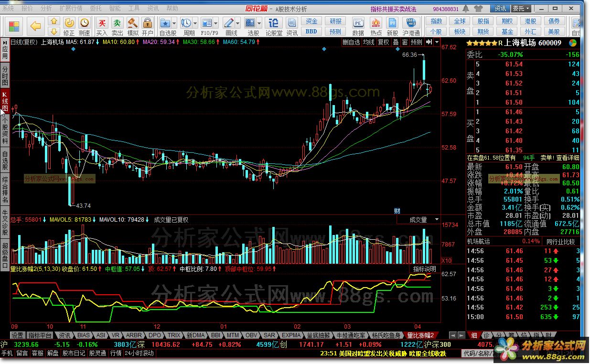The image size is (590, 364).
Task: Expand the chart header options arrow
Action: point(437,43)
